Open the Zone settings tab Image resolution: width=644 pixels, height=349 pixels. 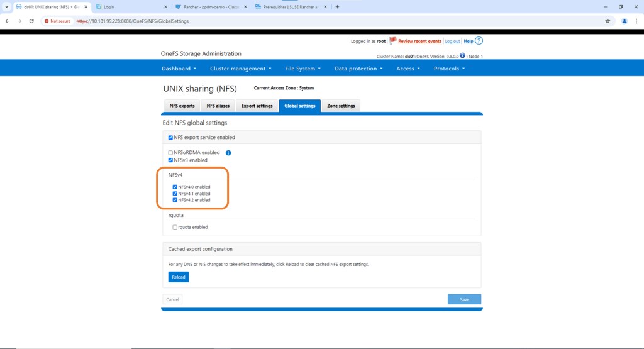[x=341, y=106]
